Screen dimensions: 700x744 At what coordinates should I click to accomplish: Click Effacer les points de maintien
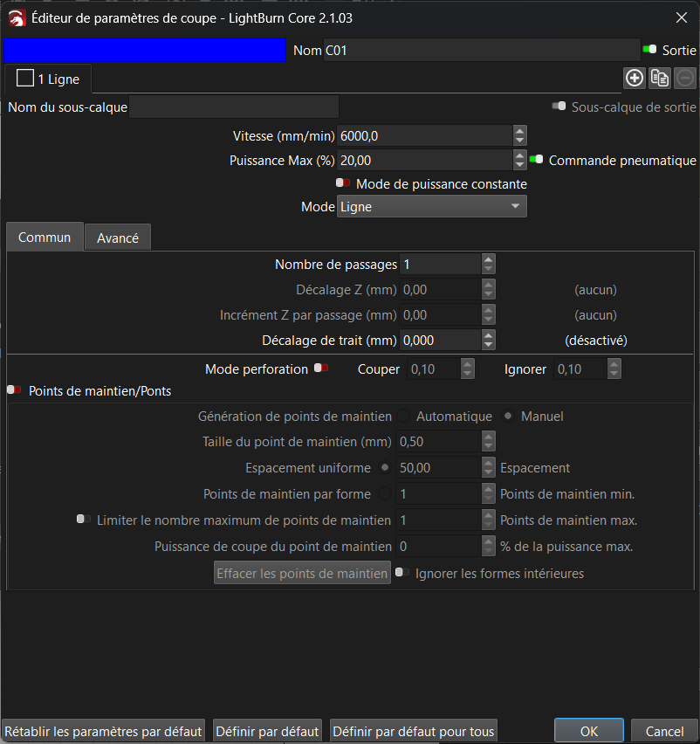coord(302,573)
